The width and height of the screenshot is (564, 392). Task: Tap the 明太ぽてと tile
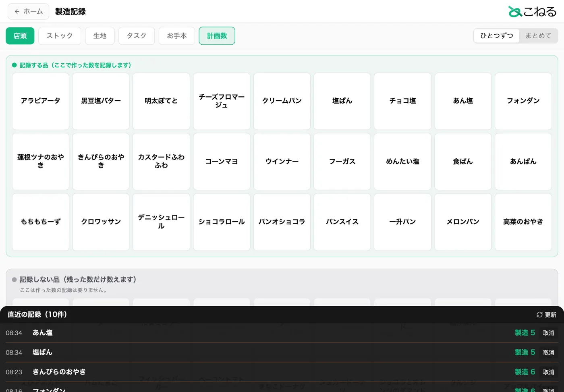coord(161,101)
